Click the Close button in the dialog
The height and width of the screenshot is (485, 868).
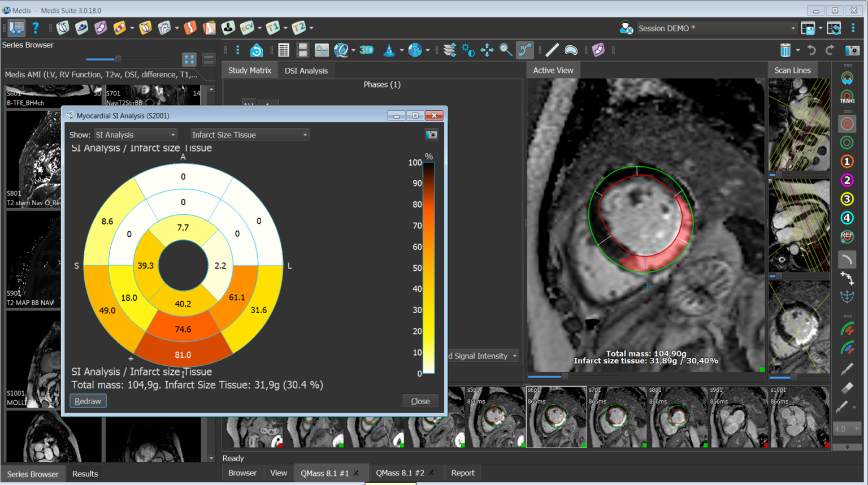[x=420, y=401]
